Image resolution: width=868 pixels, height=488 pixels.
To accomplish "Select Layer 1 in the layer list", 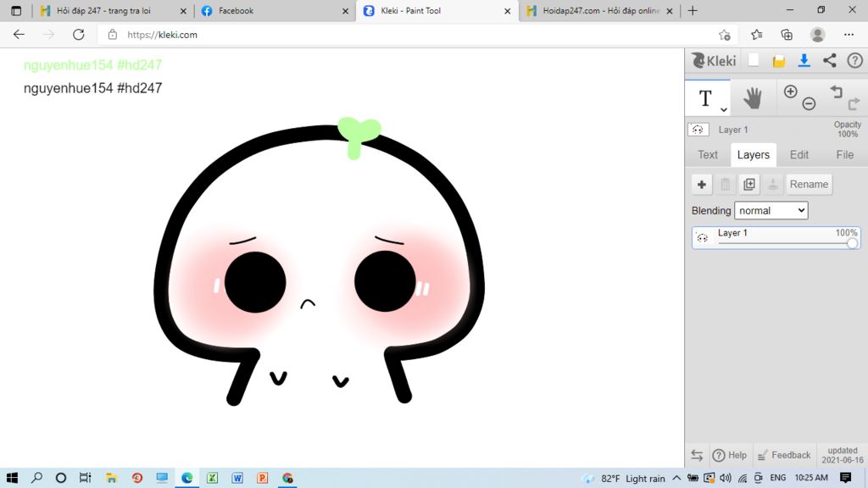I will [776, 237].
